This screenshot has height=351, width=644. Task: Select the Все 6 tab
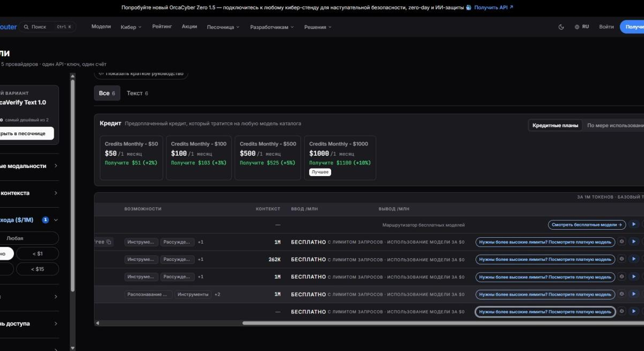tap(107, 93)
